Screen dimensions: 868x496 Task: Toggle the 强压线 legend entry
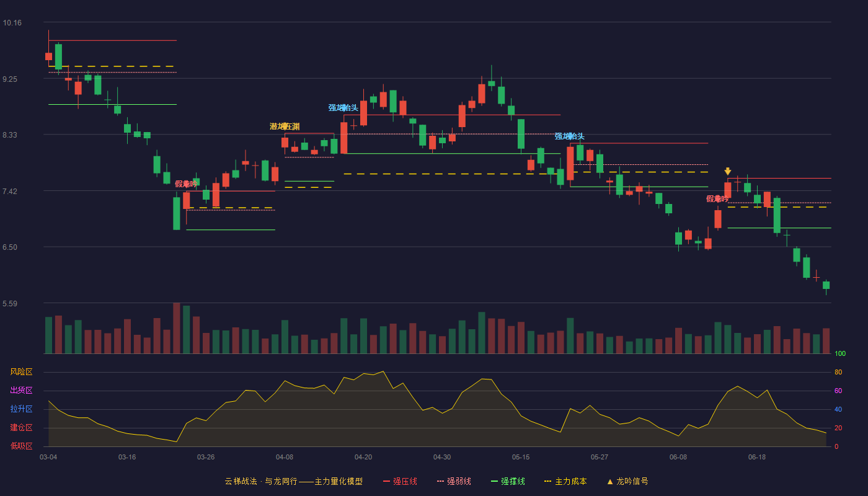click(400, 481)
